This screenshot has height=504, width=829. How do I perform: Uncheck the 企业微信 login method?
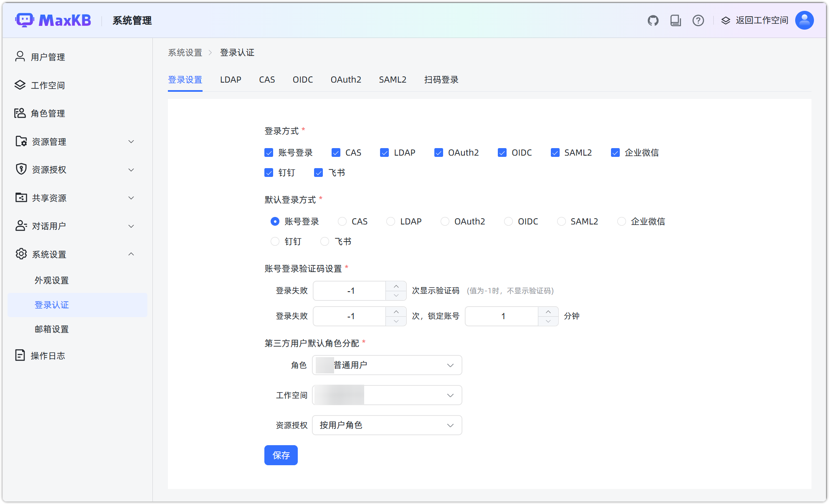(x=615, y=152)
